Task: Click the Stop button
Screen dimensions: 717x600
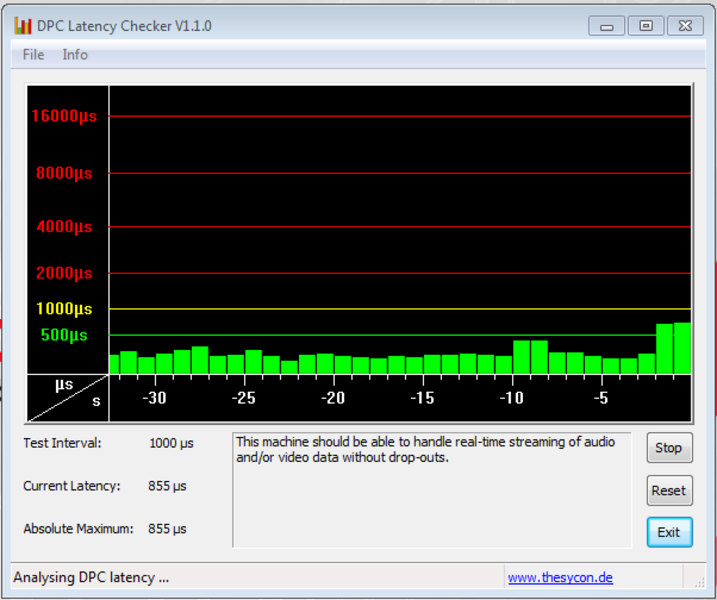Action: click(669, 448)
